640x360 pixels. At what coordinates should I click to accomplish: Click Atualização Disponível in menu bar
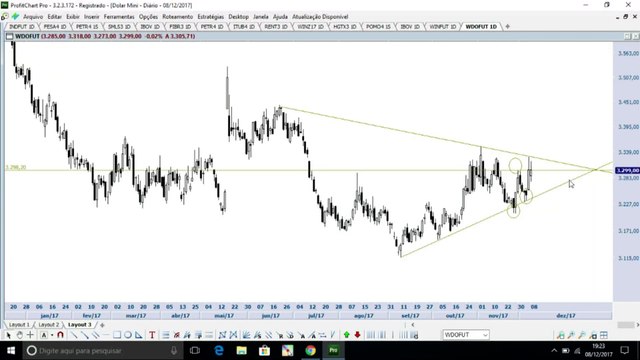point(320,17)
